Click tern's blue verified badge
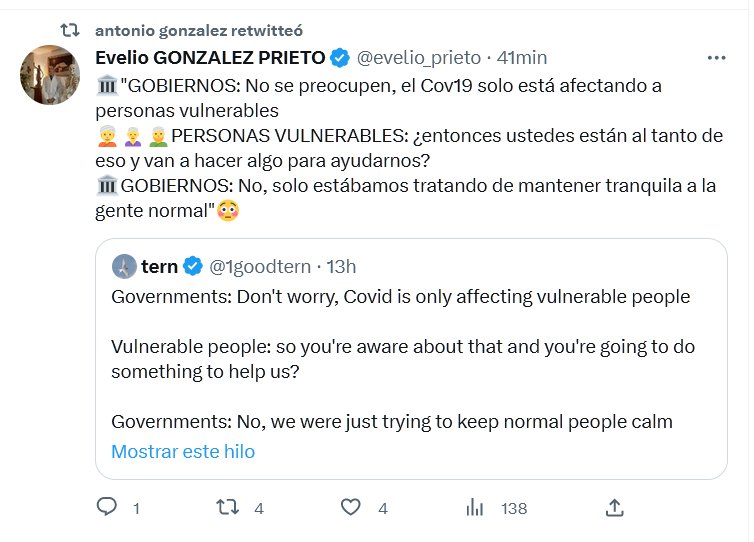The width and height of the screenshot is (754, 542). (x=193, y=266)
